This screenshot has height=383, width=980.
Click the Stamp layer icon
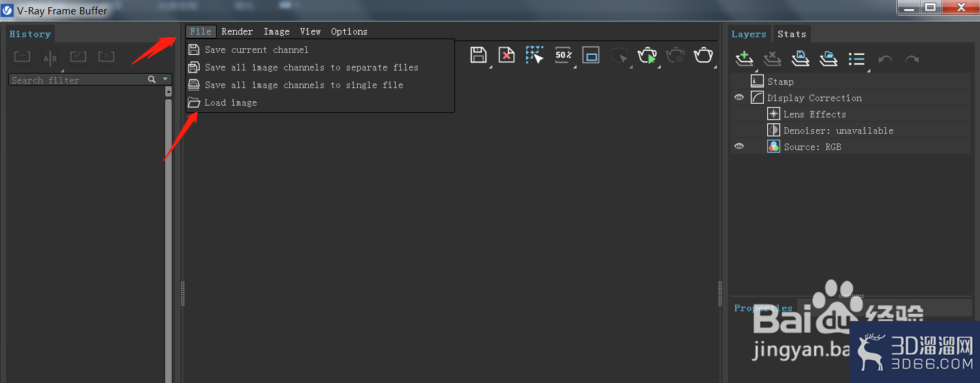click(757, 82)
